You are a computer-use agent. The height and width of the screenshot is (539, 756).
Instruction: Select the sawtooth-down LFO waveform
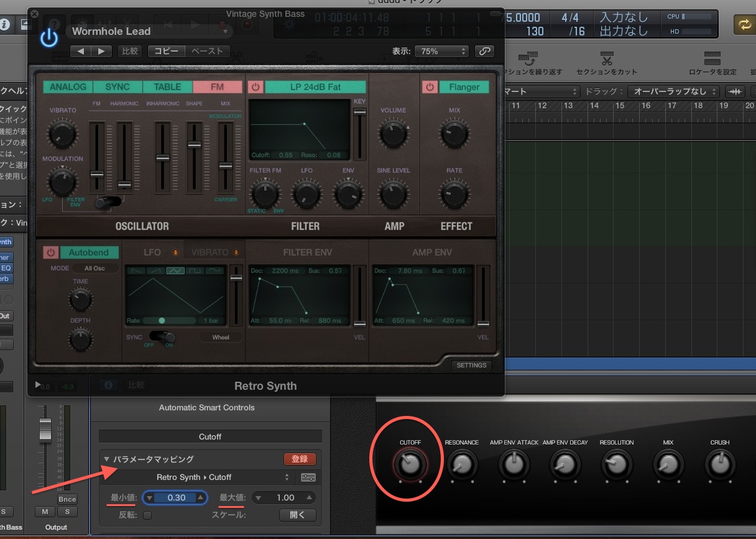[x=137, y=270]
